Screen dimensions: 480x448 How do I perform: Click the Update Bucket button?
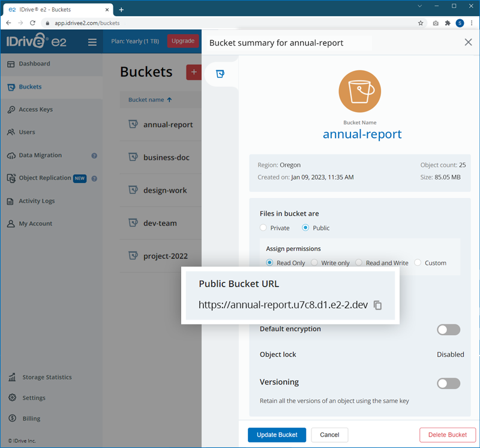[277, 435]
